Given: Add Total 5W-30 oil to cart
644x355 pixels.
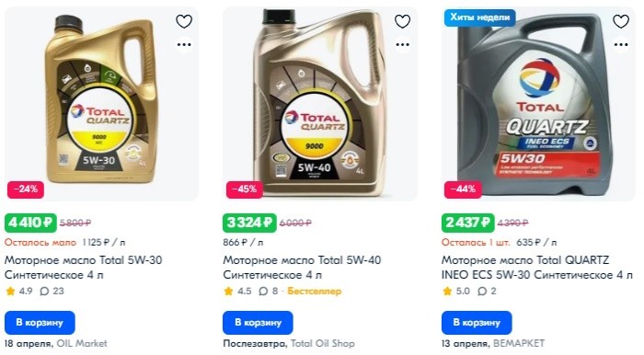Looking at the screenshot, I should 40,323.
